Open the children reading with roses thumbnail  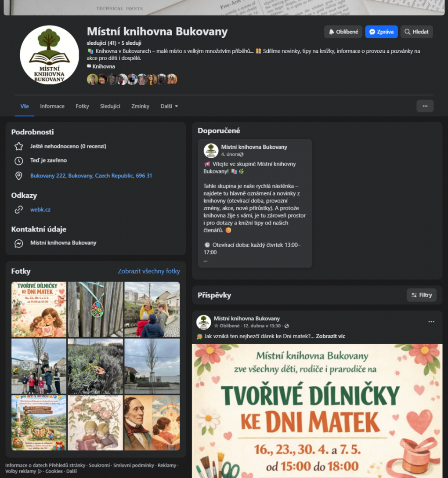click(95, 423)
